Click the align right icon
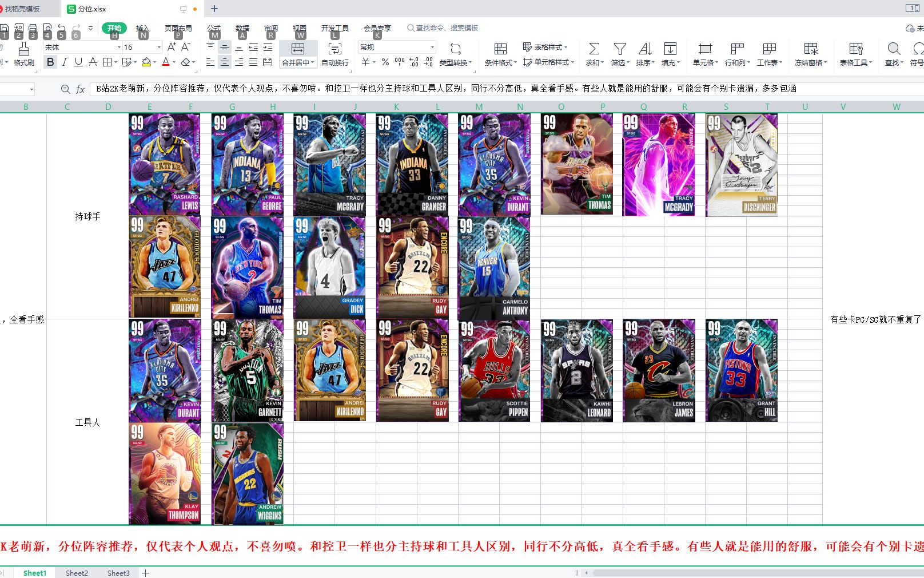Viewport: 924px width, 578px height. point(239,62)
